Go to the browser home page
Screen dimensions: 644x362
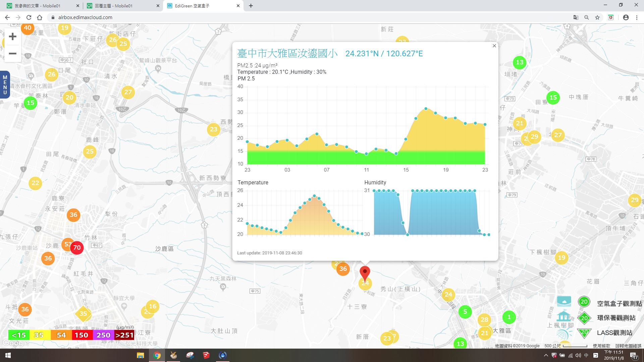click(40, 17)
